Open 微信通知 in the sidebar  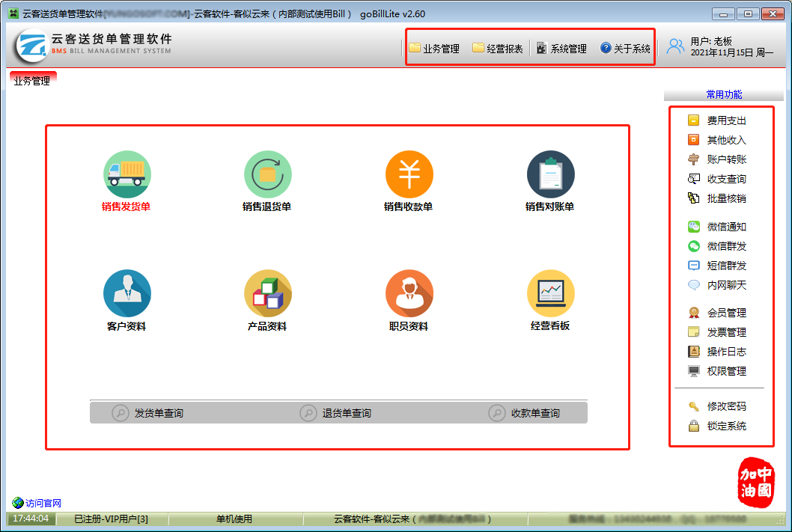[716, 227]
